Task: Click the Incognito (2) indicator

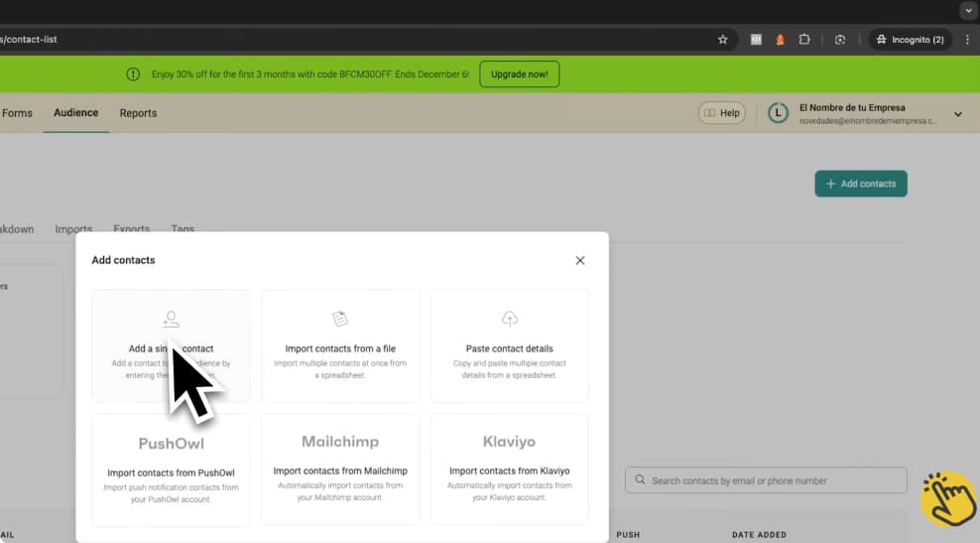Action: 910,40
